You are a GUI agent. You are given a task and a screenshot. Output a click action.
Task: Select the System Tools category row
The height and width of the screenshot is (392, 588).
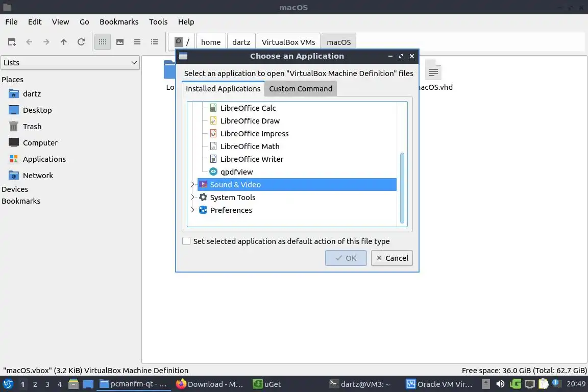pos(297,198)
